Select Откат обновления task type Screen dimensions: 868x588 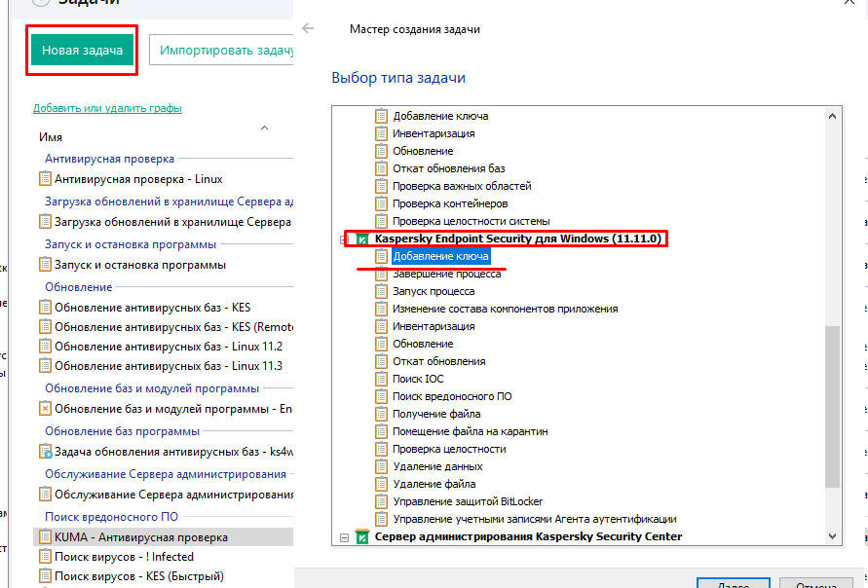[x=439, y=361]
